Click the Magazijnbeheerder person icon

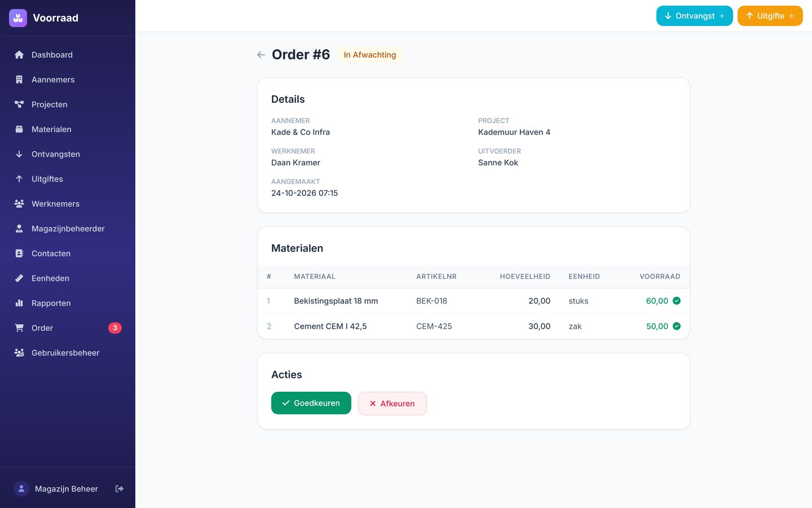tap(19, 229)
